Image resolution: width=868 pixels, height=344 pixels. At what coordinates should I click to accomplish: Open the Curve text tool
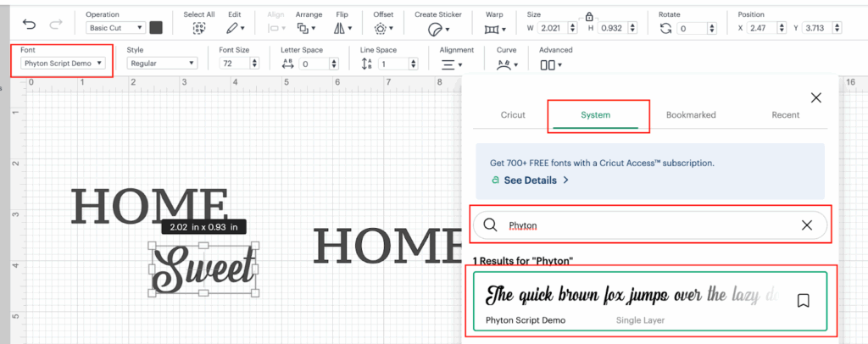[x=506, y=64]
